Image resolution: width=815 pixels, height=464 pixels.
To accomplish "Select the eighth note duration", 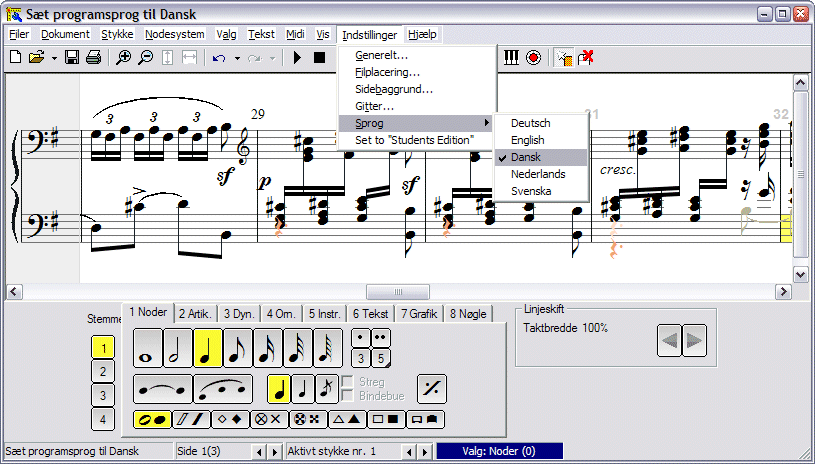I will click(238, 348).
